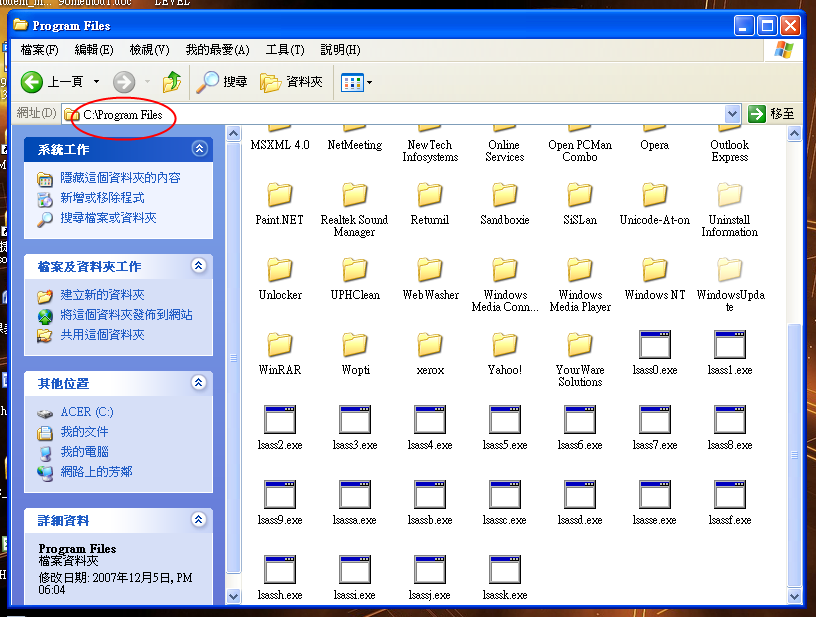The width and height of the screenshot is (816, 617).
Task: Open 我的電腦 link
Action: click(84, 452)
